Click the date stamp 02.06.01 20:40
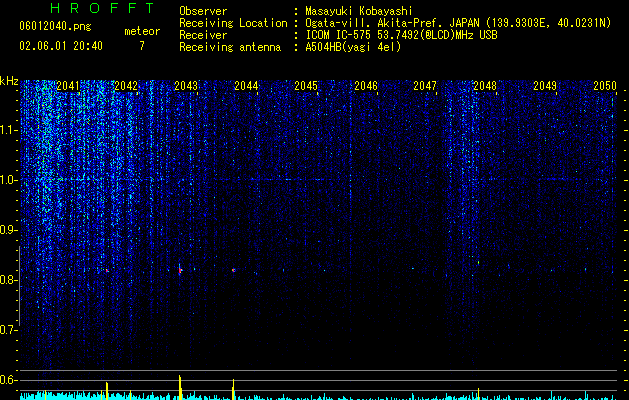This screenshot has height=400, width=629. point(61,46)
